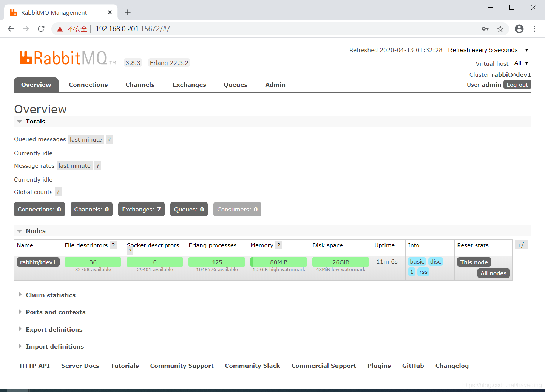Switch to the Exchanges tab
545x392 pixels.
click(x=189, y=85)
